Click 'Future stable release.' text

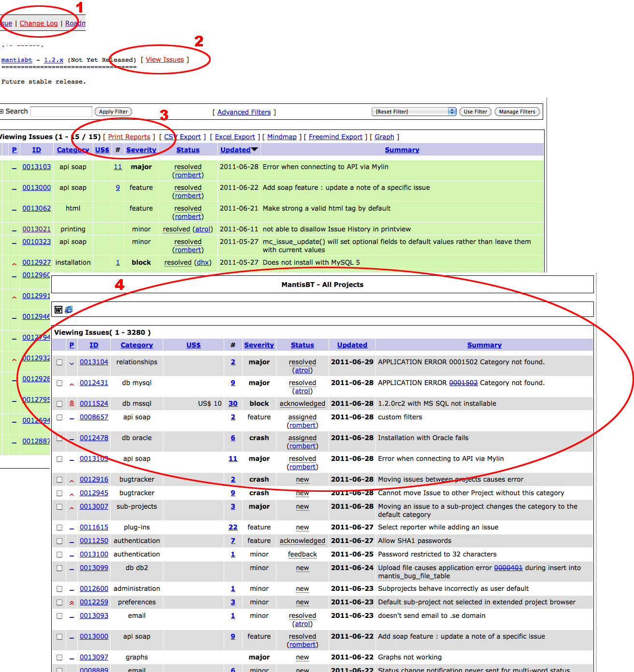pos(43,82)
